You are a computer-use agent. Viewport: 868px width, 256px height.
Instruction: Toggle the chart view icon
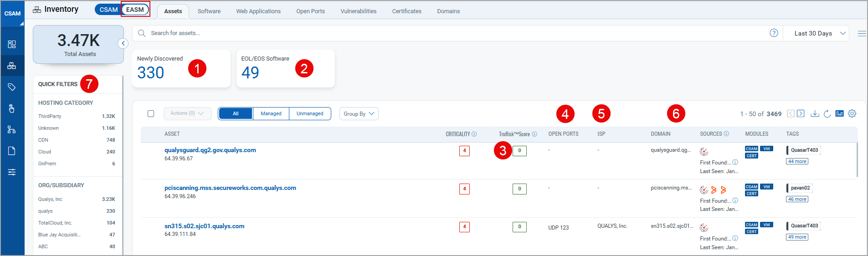tap(839, 113)
